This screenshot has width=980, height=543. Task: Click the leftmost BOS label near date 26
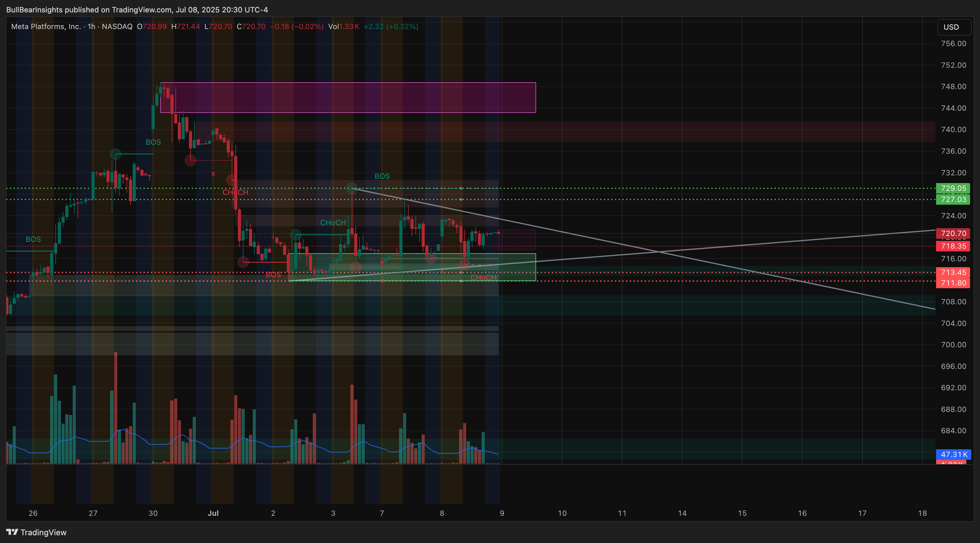click(x=33, y=239)
